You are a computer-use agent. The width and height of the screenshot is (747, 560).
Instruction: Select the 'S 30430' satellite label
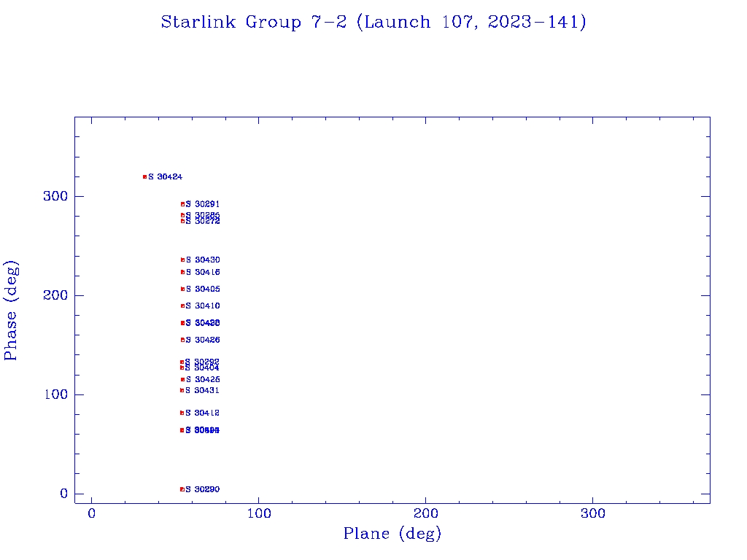pos(203,260)
